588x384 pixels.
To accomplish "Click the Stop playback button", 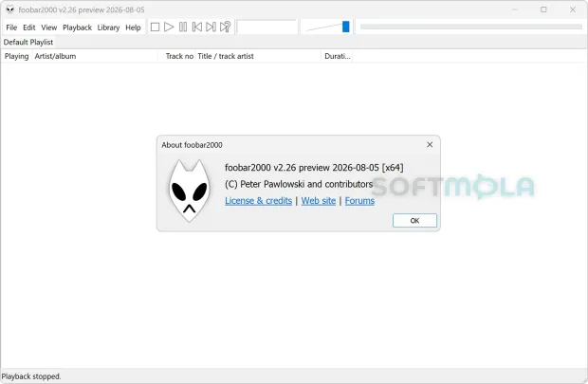I will point(155,27).
